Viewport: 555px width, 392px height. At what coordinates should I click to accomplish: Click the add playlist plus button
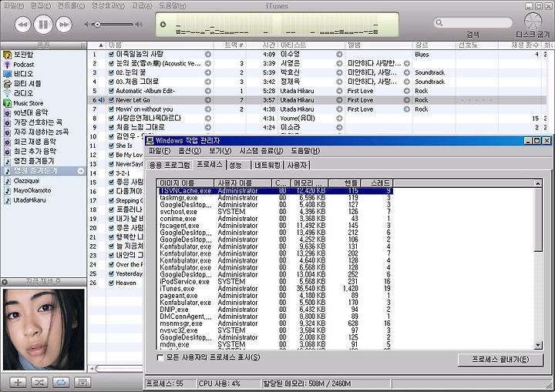(x=18, y=382)
